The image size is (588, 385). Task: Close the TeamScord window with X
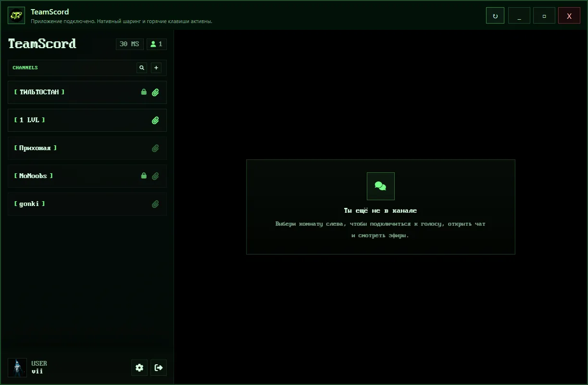[x=569, y=15]
